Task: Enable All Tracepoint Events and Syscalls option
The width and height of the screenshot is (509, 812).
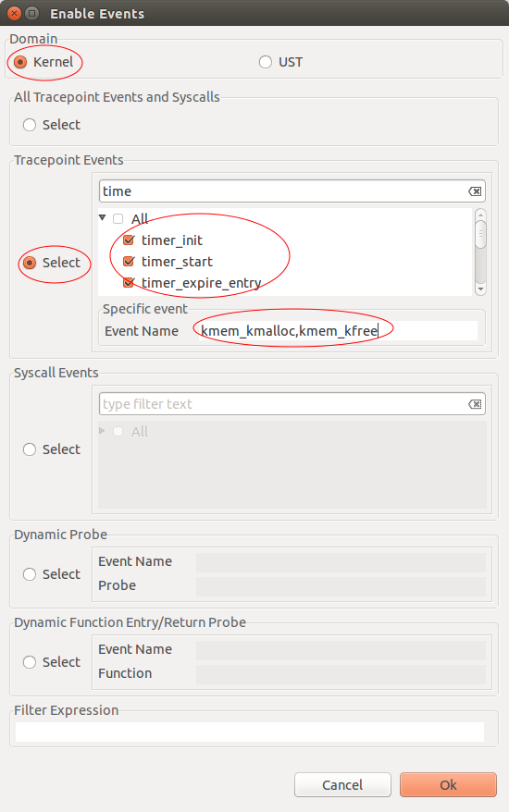Action: 30,125
